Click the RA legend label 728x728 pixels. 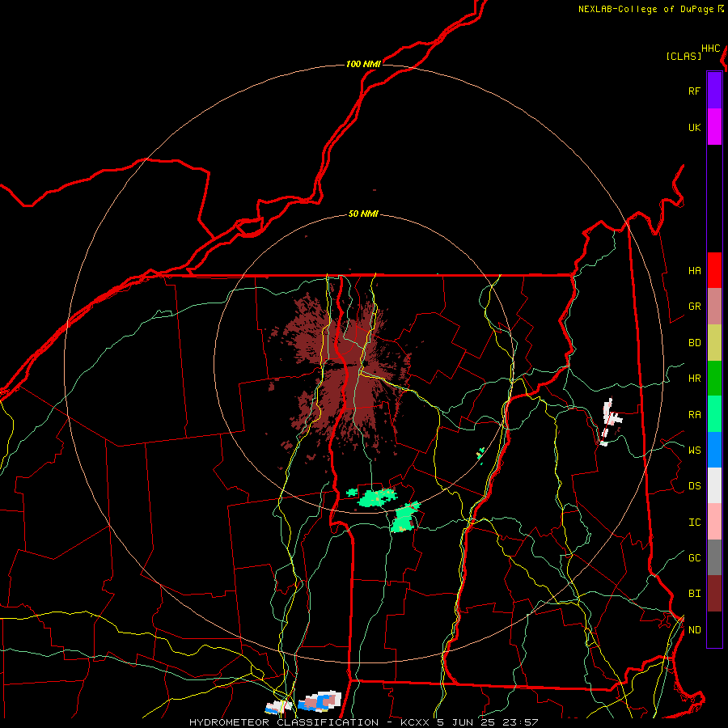(694, 415)
